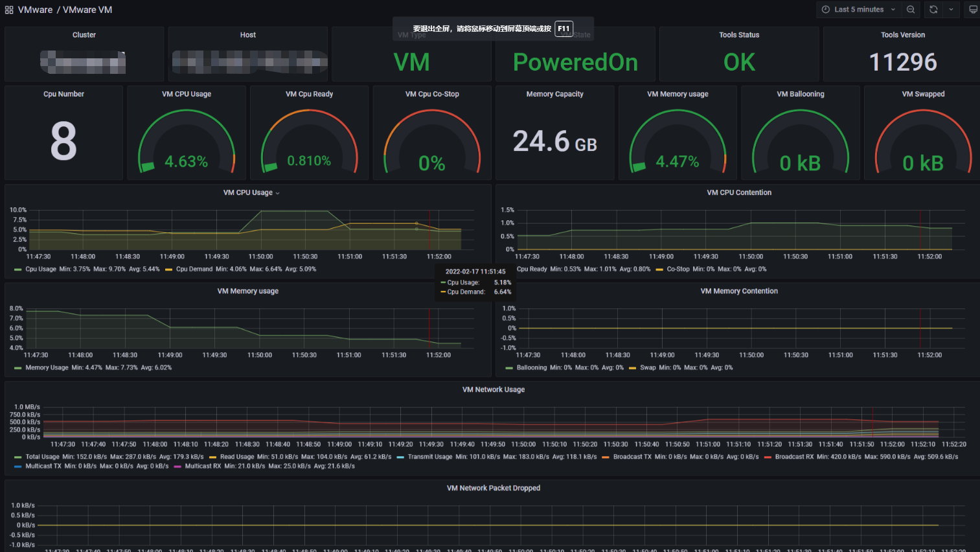Open the Tools Status panel title menu
This screenshot has height=552, width=980.
click(x=739, y=35)
